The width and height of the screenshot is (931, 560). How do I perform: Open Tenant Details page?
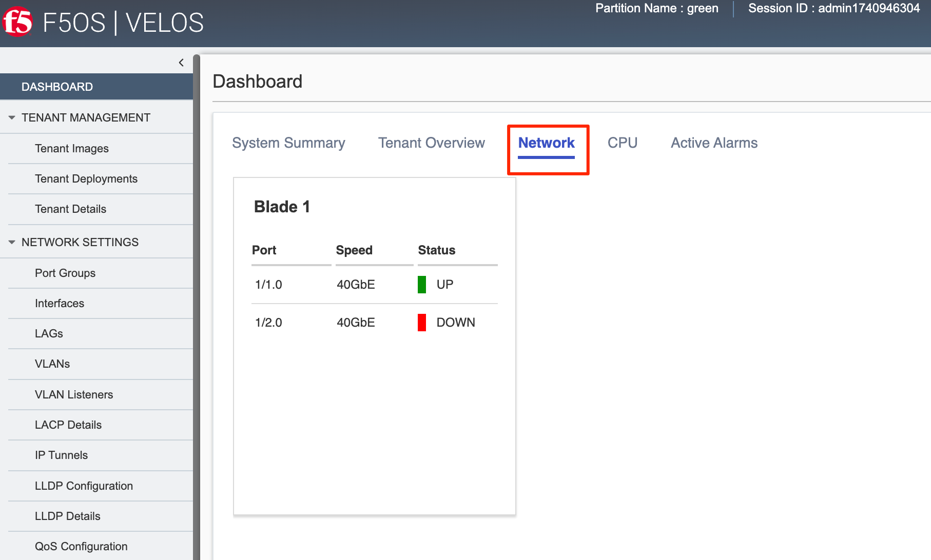pyautogui.click(x=71, y=209)
